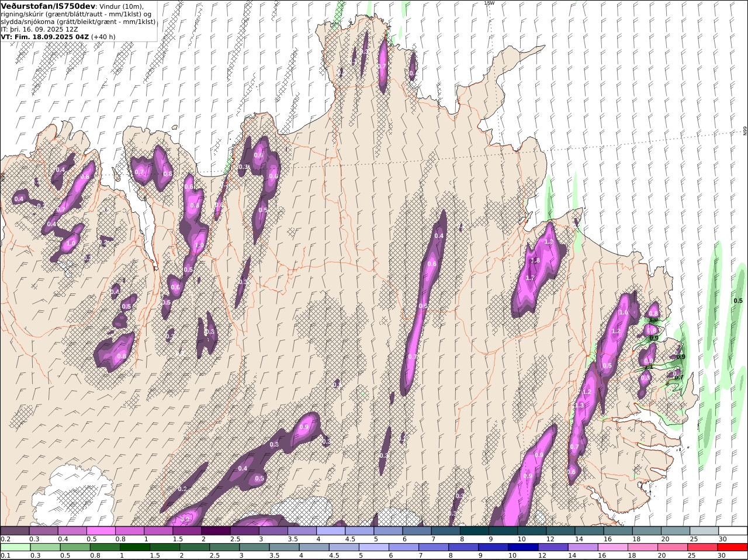Screen dimensions: 748x560
Task: Click the darkest green rain swatch 1 to 1.5
Action: (134, 548)
